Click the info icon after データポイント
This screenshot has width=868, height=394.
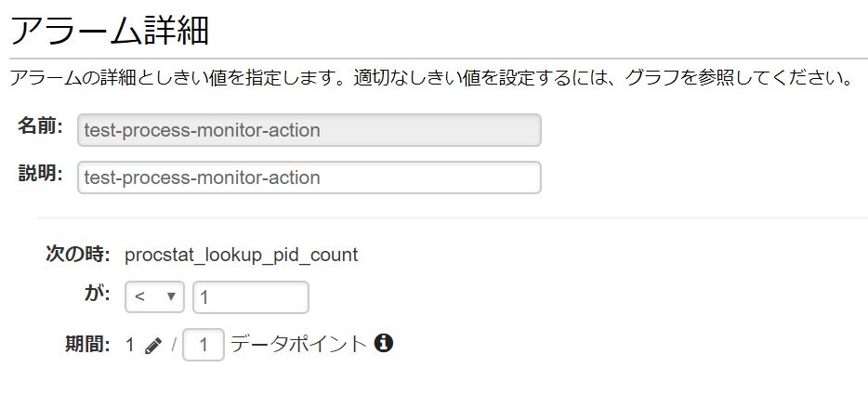point(384,343)
